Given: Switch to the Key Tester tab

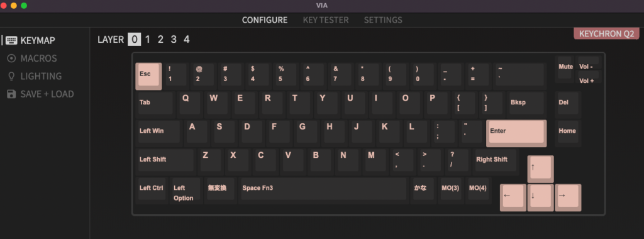Looking at the screenshot, I should (326, 20).
